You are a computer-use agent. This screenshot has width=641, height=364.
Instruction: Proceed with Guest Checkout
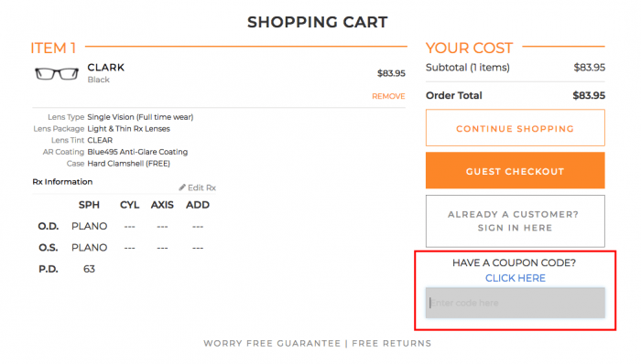coord(515,171)
